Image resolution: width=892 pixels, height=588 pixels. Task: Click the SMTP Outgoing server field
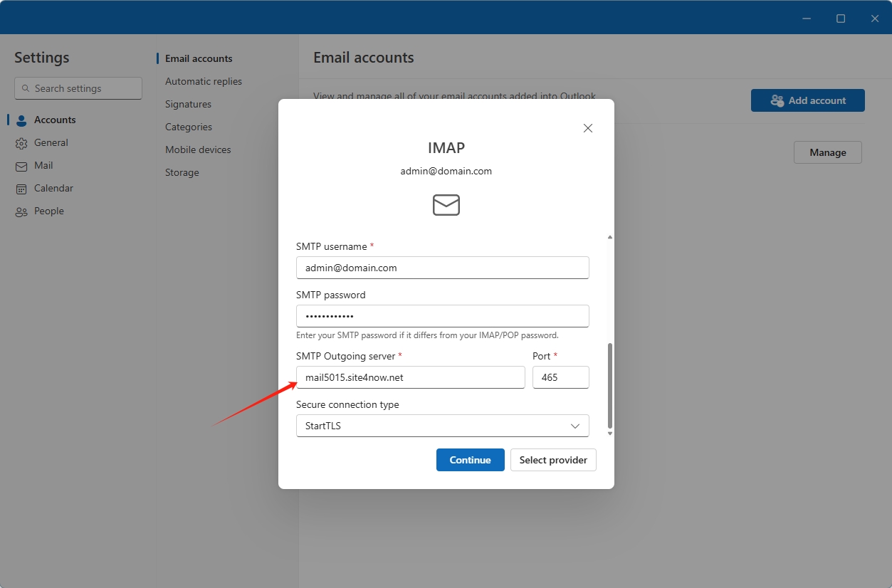pos(410,377)
